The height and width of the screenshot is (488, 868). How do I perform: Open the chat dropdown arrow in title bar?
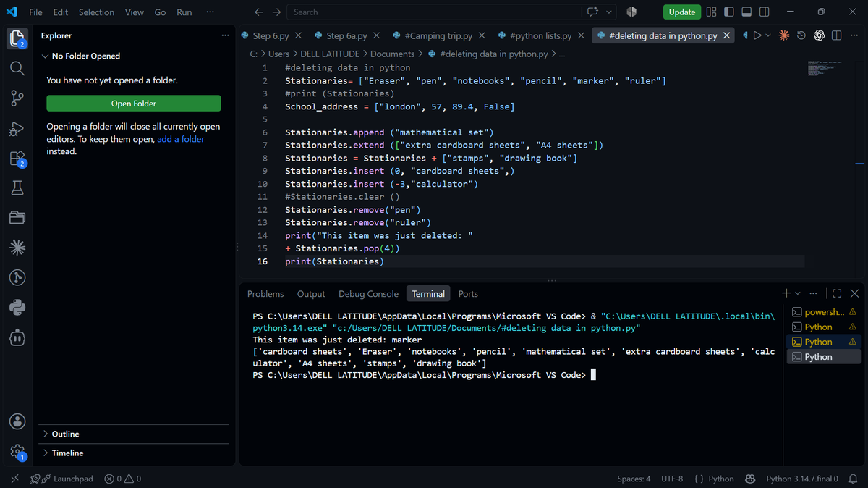(x=610, y=12)
